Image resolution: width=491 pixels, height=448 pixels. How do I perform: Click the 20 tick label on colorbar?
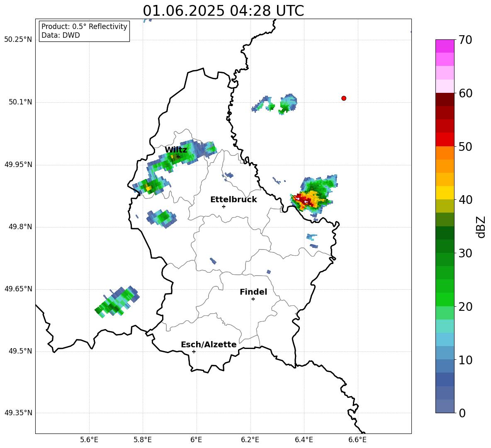click(x=465, y=307)
